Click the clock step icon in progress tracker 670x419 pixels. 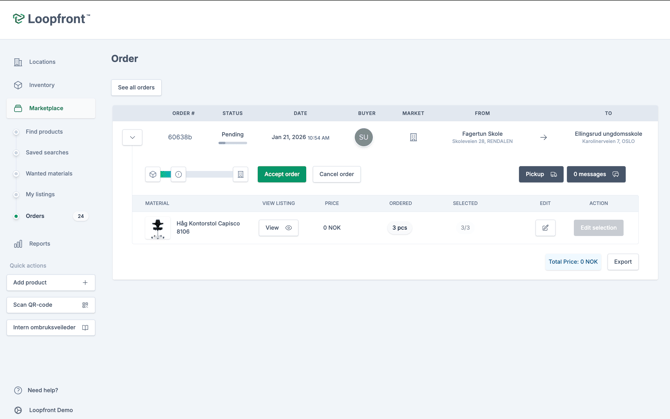179,174
